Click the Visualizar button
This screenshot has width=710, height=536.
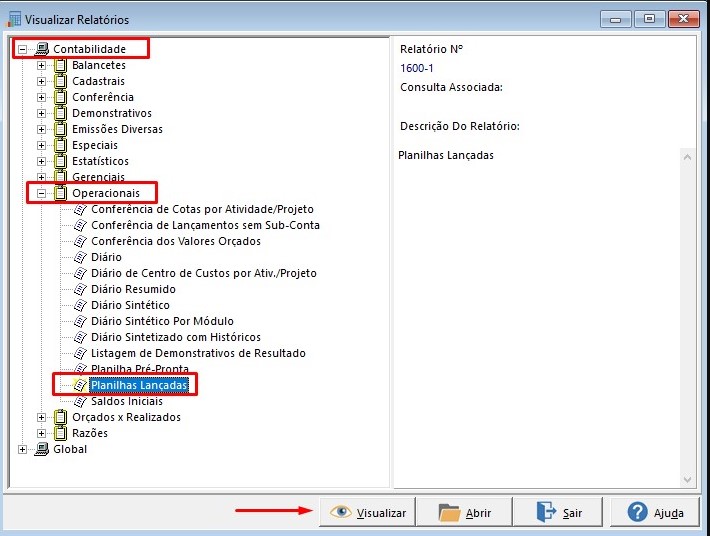click(367, 512)
